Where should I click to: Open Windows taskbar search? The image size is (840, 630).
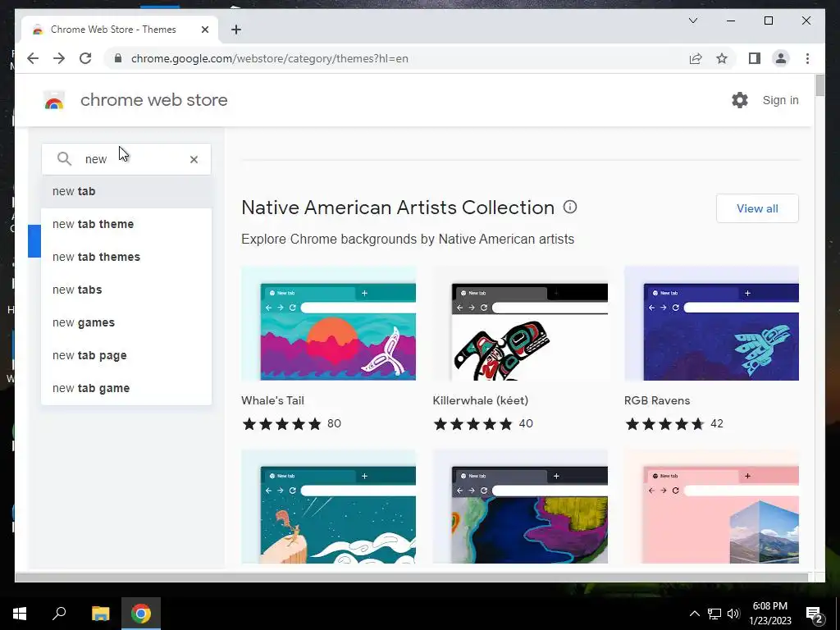tap(59, 614)
